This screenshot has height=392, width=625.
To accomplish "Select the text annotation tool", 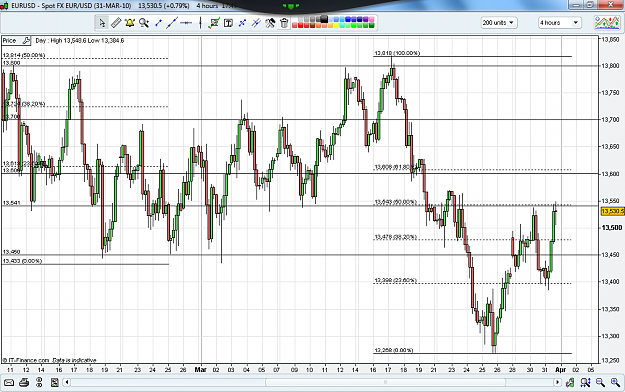I will point(228,23).
